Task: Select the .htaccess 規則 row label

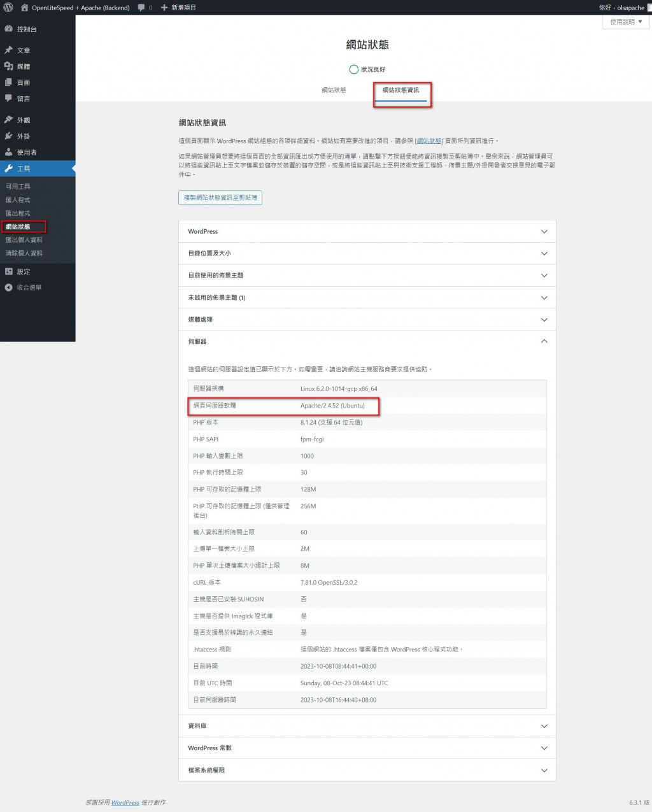Action: pos(212,650)
